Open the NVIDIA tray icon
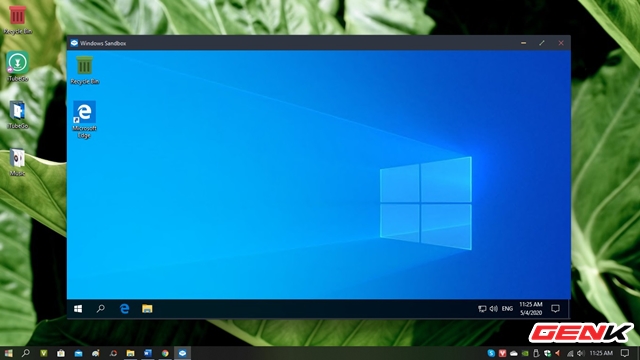This screenshot has height=360, width=640. (x=525, y=353)
